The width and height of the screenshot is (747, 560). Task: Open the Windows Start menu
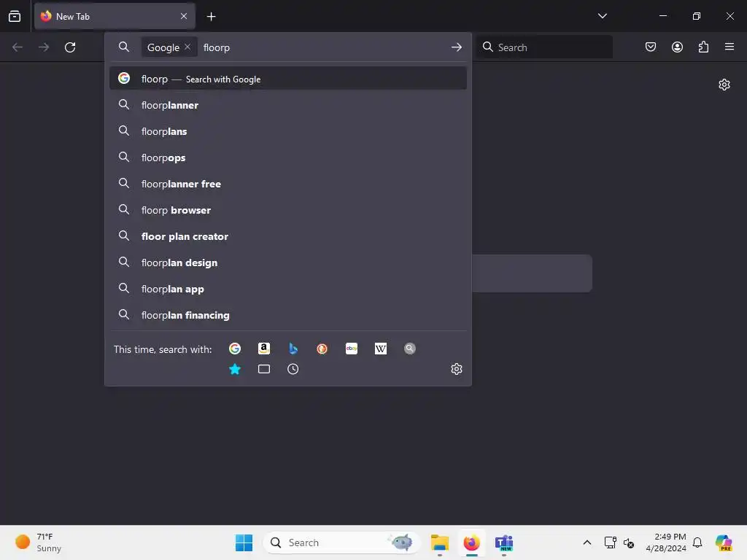click(244, 542)
